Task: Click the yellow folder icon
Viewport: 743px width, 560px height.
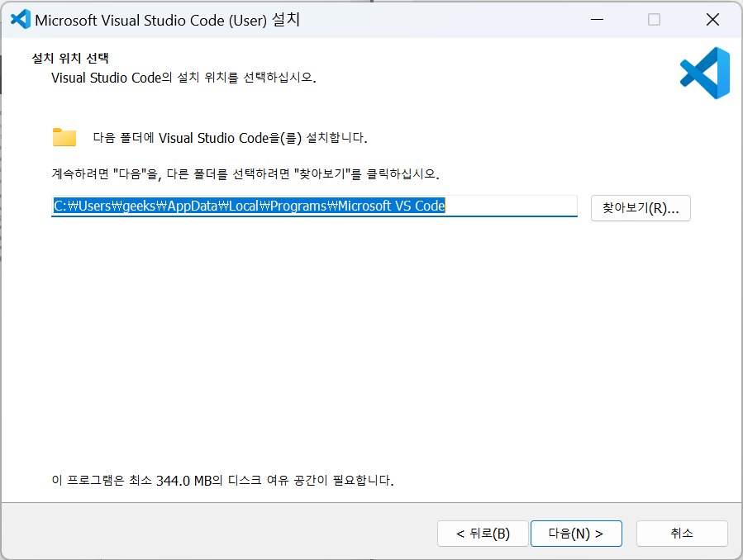Action: 64,137
